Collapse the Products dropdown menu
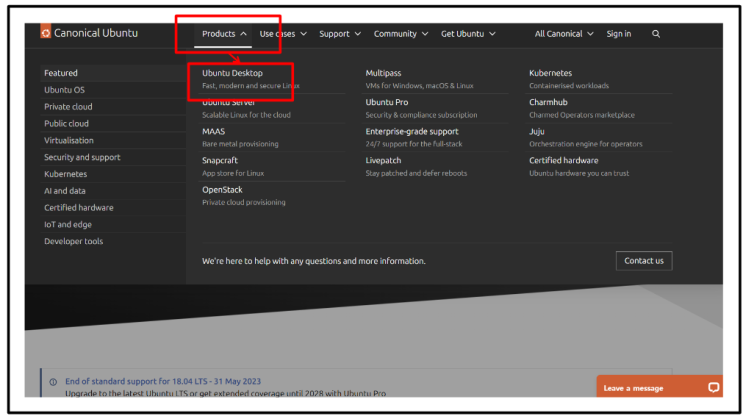743x416 pixels. click(x=224, y=34)
